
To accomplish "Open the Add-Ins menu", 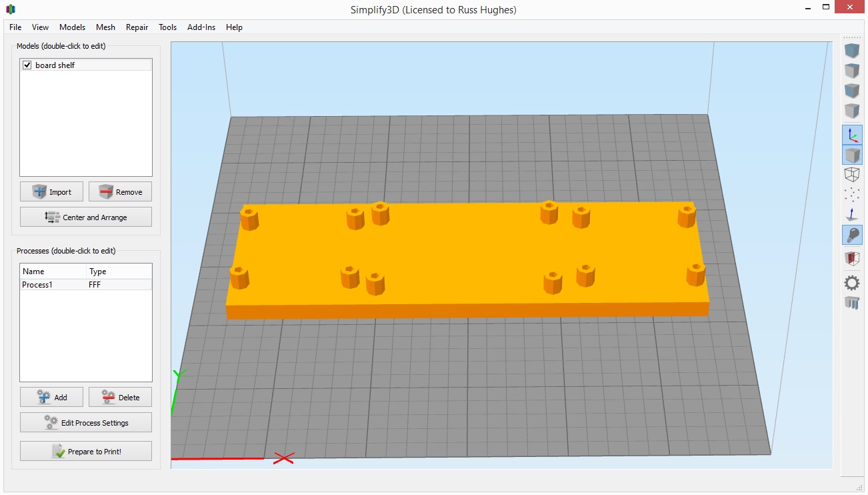I will (x=201, y=27).
